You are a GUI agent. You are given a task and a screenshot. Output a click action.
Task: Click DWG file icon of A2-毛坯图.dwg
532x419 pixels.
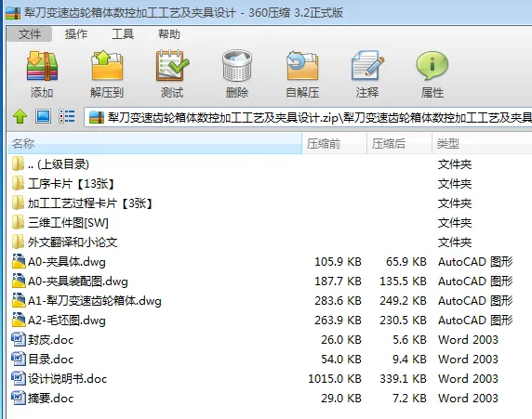point(19,320)
